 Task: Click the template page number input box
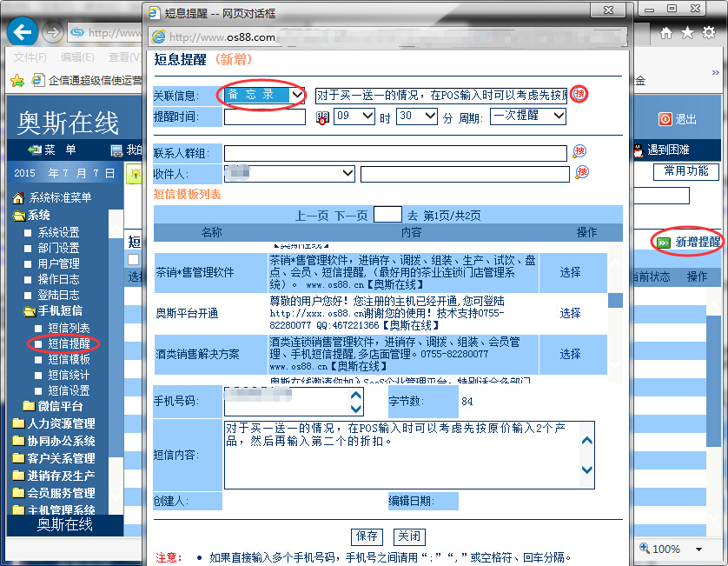(387, 215)
